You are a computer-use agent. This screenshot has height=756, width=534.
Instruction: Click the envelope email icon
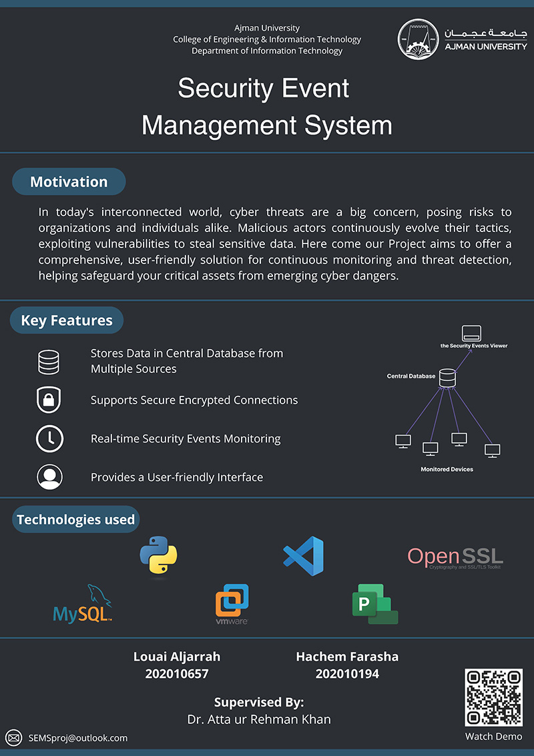[14, 737]
